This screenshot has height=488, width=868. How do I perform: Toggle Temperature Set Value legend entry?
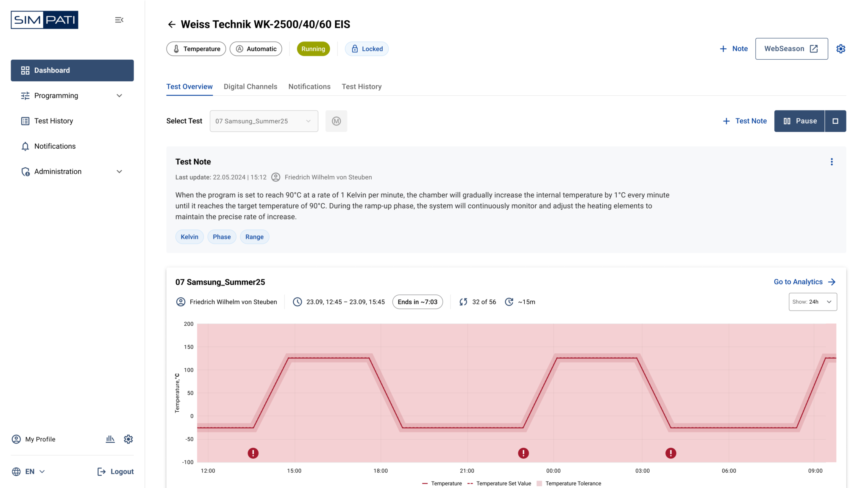[x=499, y=484]
